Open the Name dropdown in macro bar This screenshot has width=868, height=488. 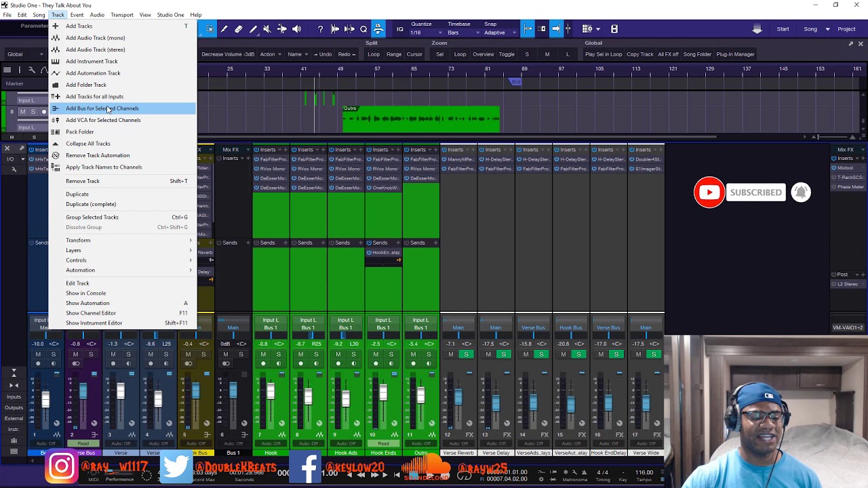tap(297, 54)
